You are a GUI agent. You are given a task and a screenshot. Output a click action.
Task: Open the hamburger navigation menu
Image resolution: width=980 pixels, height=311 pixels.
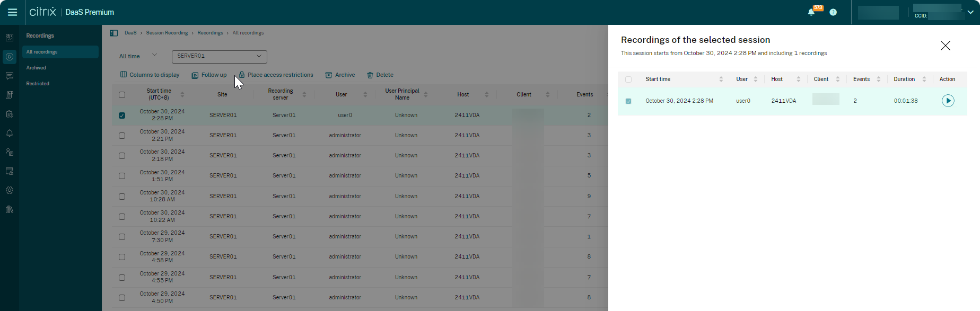click(x=12, y=12)
